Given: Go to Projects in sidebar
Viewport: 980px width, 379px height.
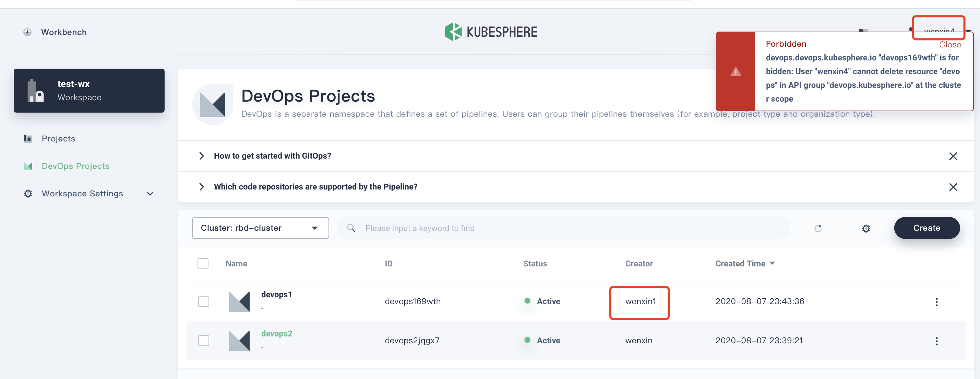Looking at the screenshot, I should click(58, 139).
